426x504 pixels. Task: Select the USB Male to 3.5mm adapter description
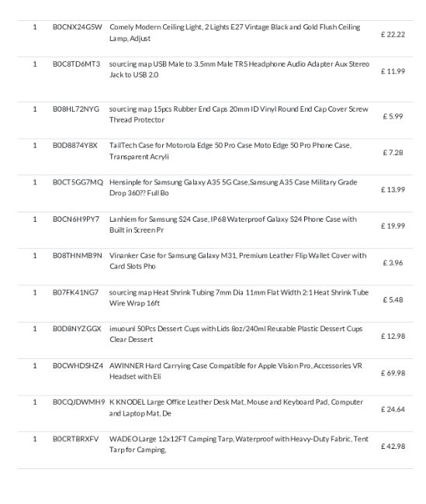(x=239, y=69)
